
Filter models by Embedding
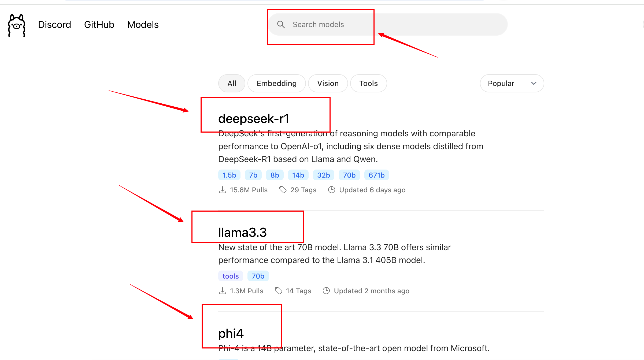tap(276, 83)
